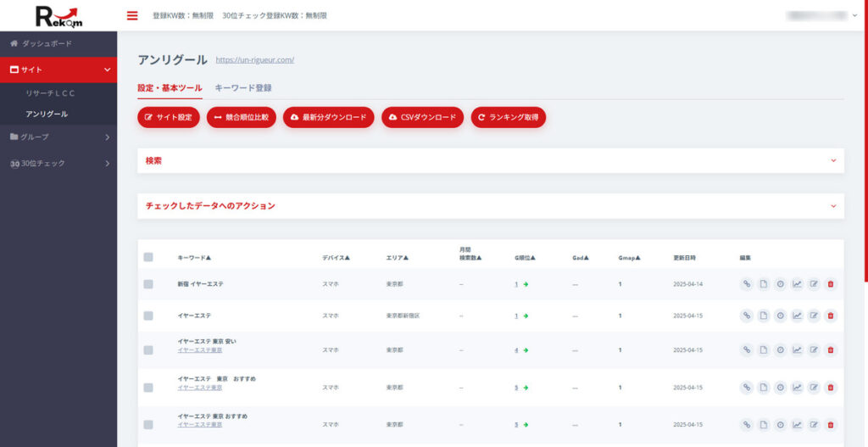868x447 pixels.
Task: Click red trash icon in last visible row
Action: [x=830, y=425]
